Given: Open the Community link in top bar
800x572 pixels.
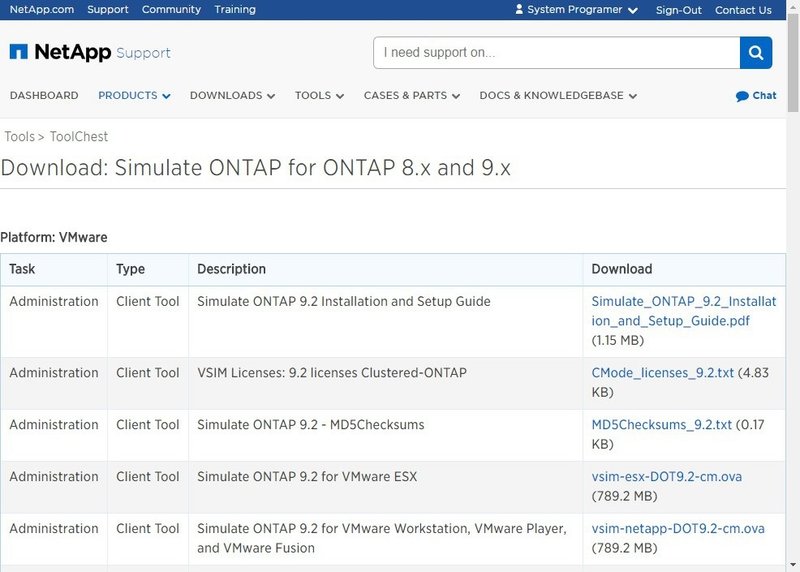Looking at the screenshot, I should 171,10.
